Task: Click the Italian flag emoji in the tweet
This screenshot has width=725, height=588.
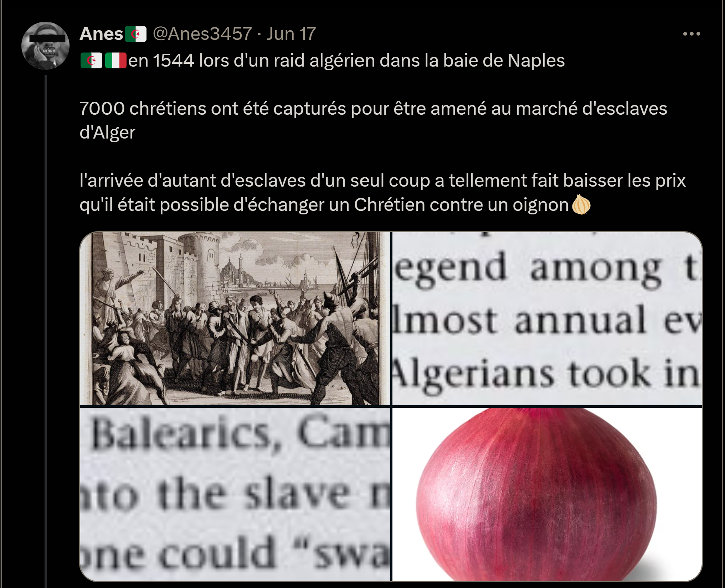Action: (116, 61)
